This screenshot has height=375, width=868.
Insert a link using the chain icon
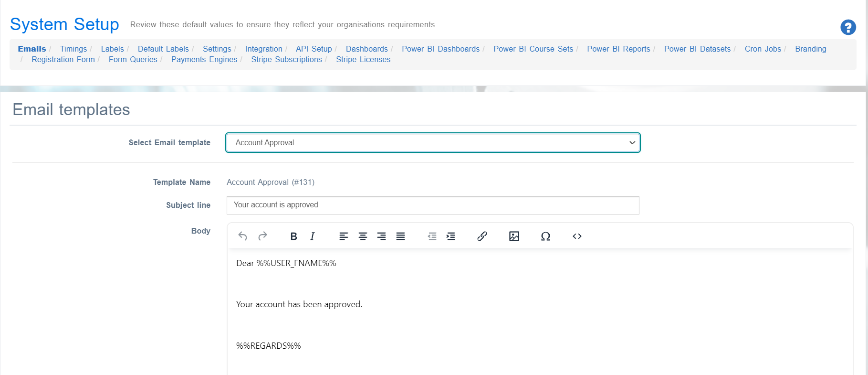tap(482, 236)
